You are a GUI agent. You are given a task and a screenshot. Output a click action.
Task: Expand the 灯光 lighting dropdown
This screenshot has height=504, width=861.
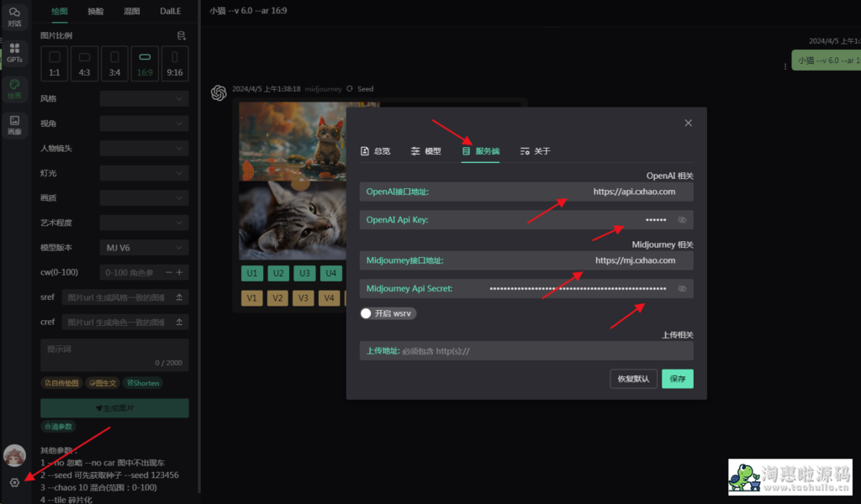pyautogui.click(x=145, y=173)
